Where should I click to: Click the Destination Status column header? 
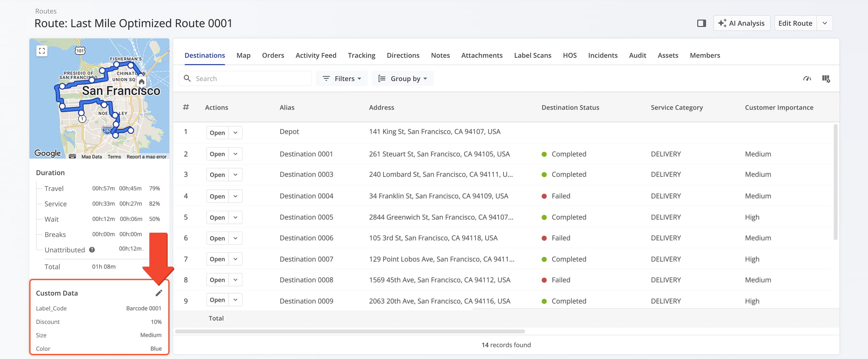[x=570, y=107]
